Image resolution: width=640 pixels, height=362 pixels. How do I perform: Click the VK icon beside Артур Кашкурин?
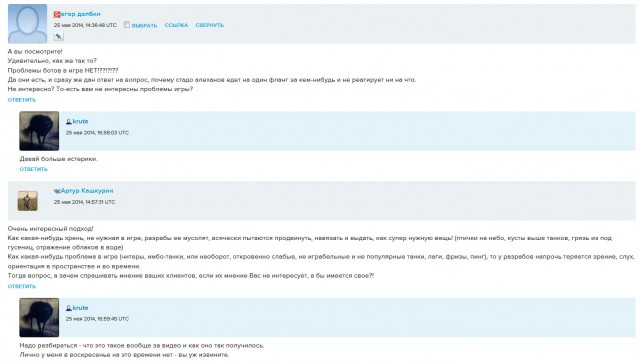pyautogui.click(x=57, y=191)
